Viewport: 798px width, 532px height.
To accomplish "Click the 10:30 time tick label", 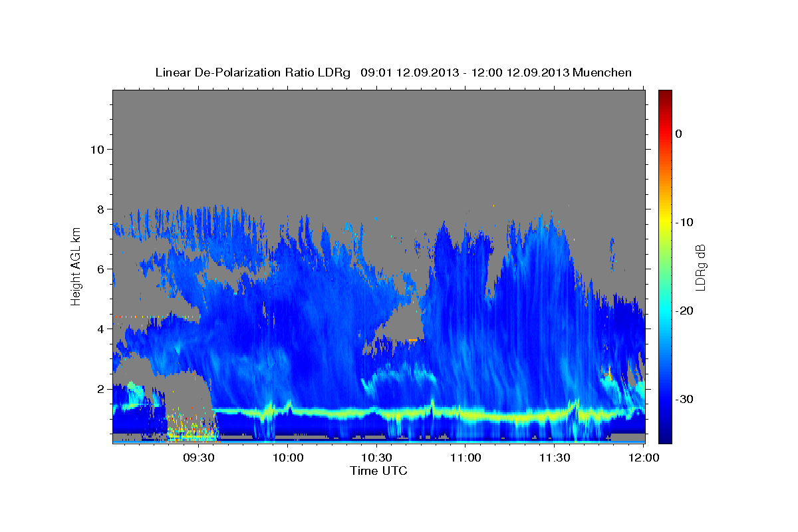I will click(376, 458).
